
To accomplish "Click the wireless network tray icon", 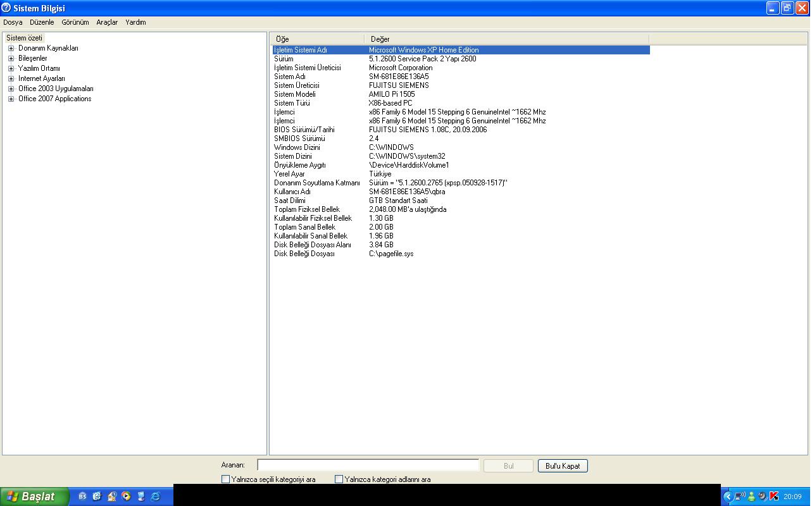I will point(740,497).
